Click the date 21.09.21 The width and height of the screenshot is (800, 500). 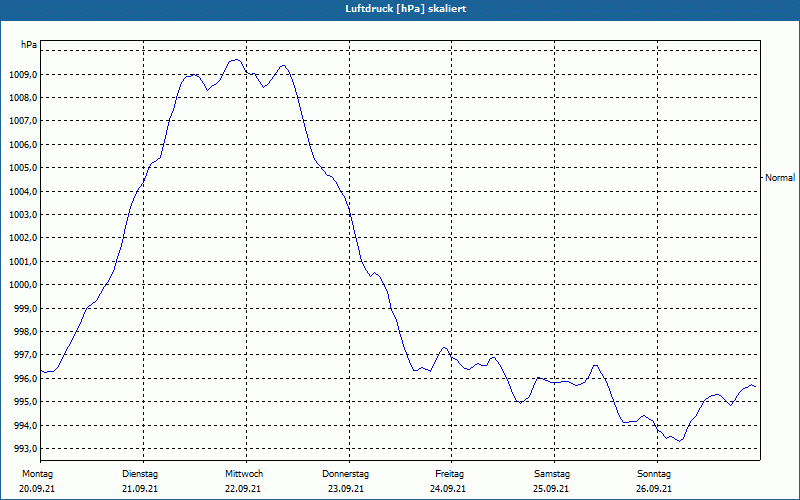pyautogui.click(x=140, y=489)
